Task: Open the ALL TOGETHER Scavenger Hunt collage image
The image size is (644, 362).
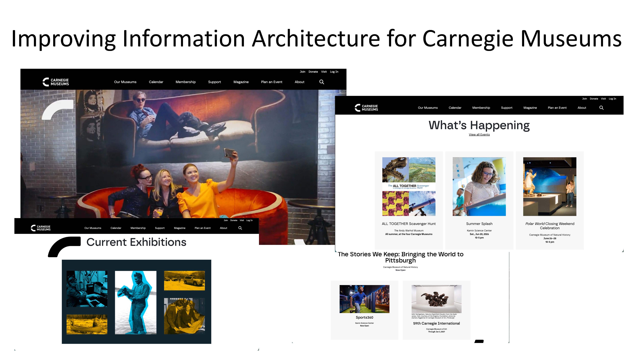Action: tap(409, 186)
